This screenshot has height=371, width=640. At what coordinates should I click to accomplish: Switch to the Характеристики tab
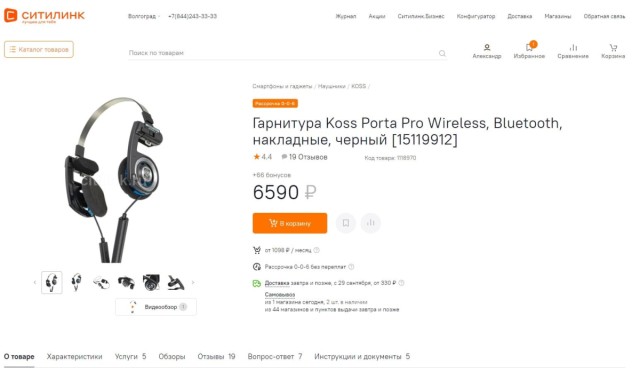point(74,356)
